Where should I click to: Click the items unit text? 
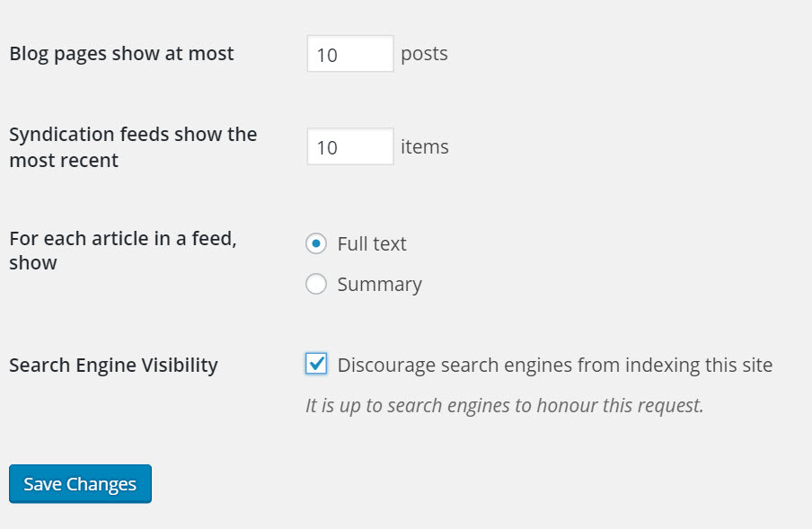[424, 146]
